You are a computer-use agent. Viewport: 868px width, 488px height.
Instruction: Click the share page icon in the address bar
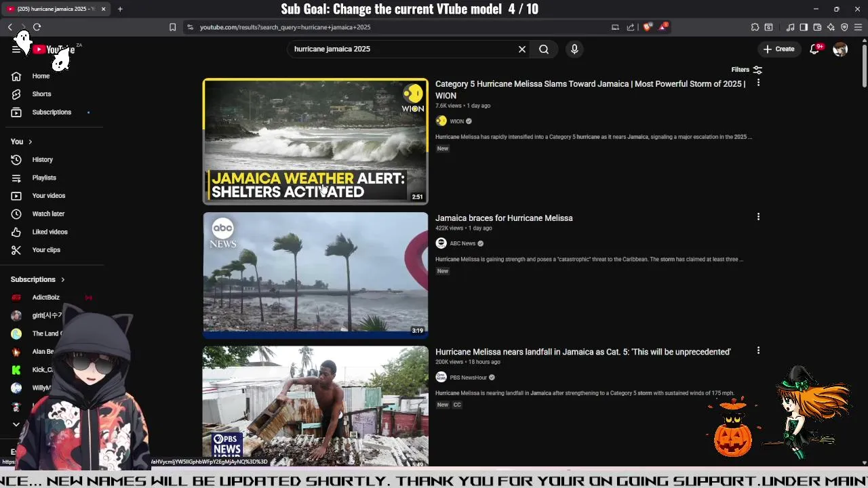coord(631,27)
